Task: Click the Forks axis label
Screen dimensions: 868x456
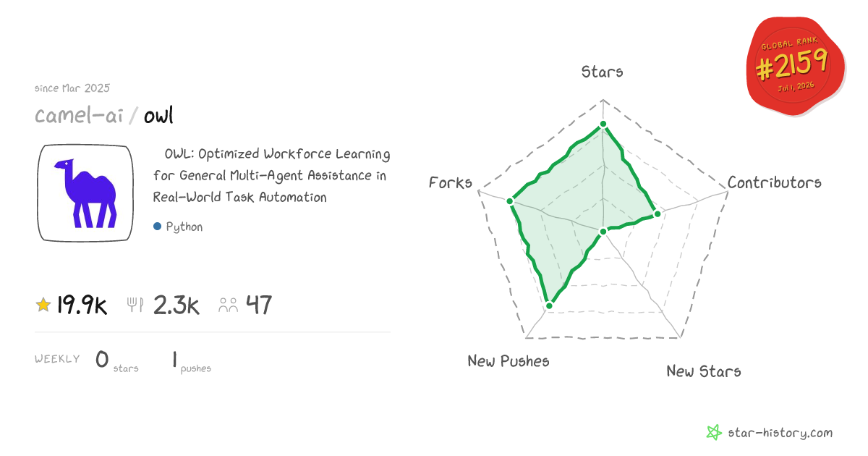Action: coord(450,182)
